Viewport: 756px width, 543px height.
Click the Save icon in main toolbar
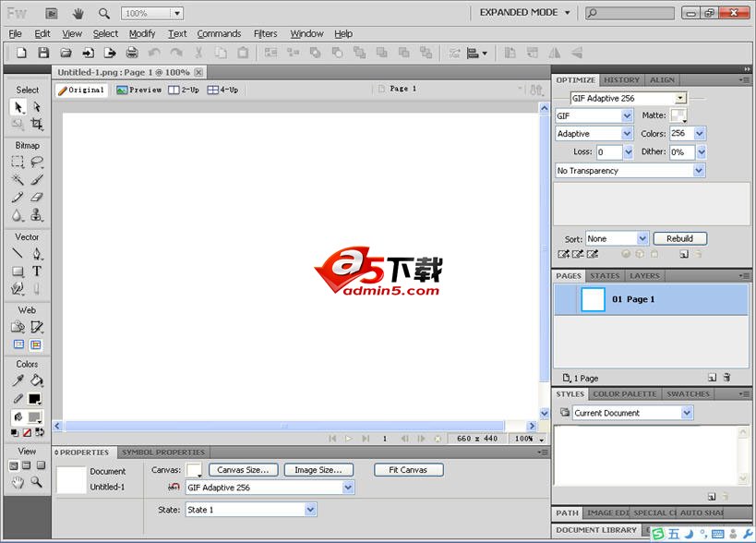coord(43,53)
